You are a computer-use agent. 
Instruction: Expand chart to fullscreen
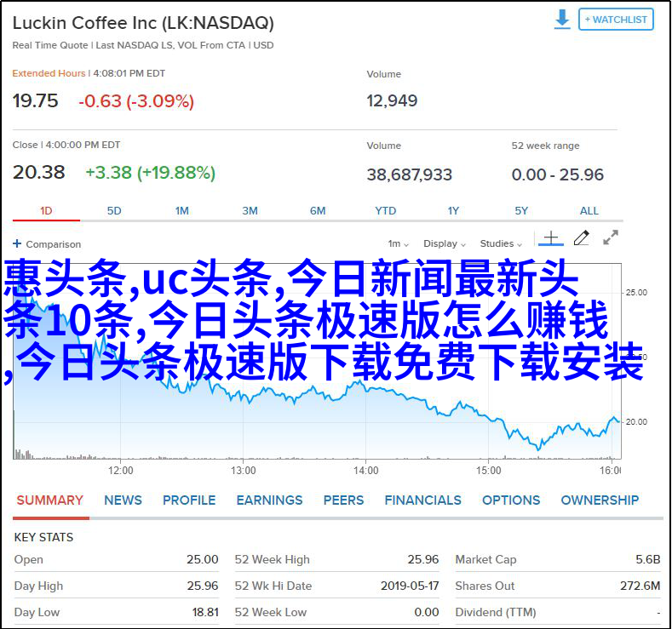click(611, 237)
